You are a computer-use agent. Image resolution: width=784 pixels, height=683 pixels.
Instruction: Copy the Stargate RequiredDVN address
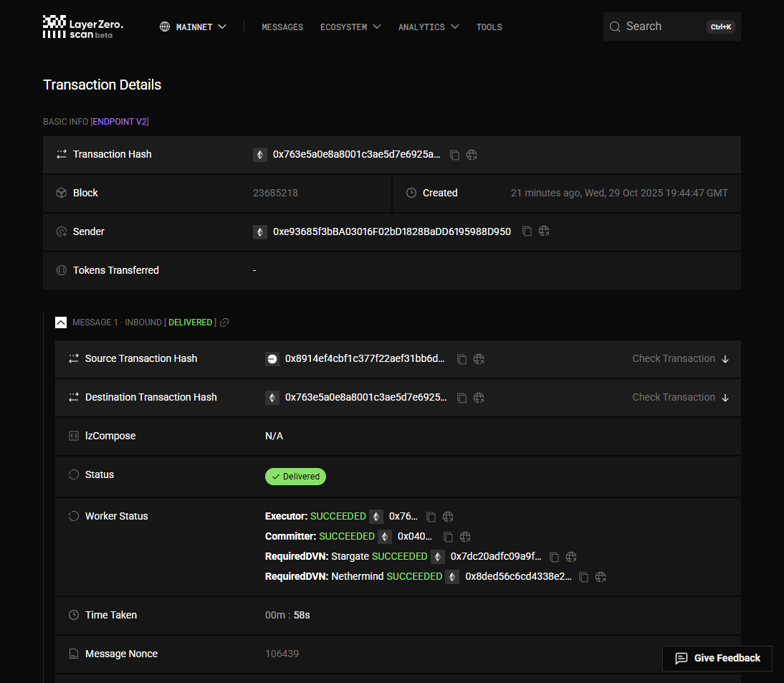[x=554, y=556]
